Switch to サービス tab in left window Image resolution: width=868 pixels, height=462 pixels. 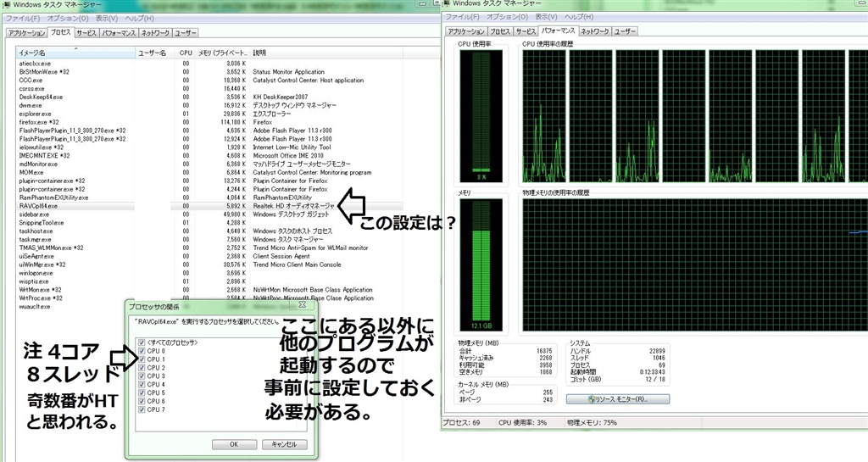[86, 33]
